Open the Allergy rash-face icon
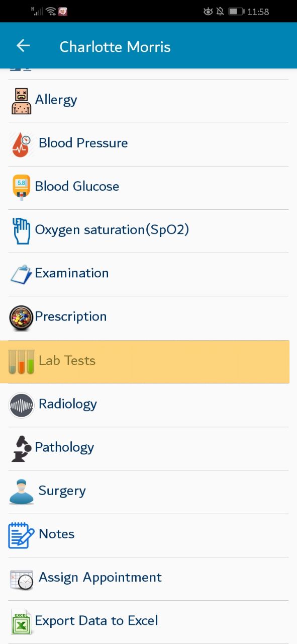 pos(21,101)
